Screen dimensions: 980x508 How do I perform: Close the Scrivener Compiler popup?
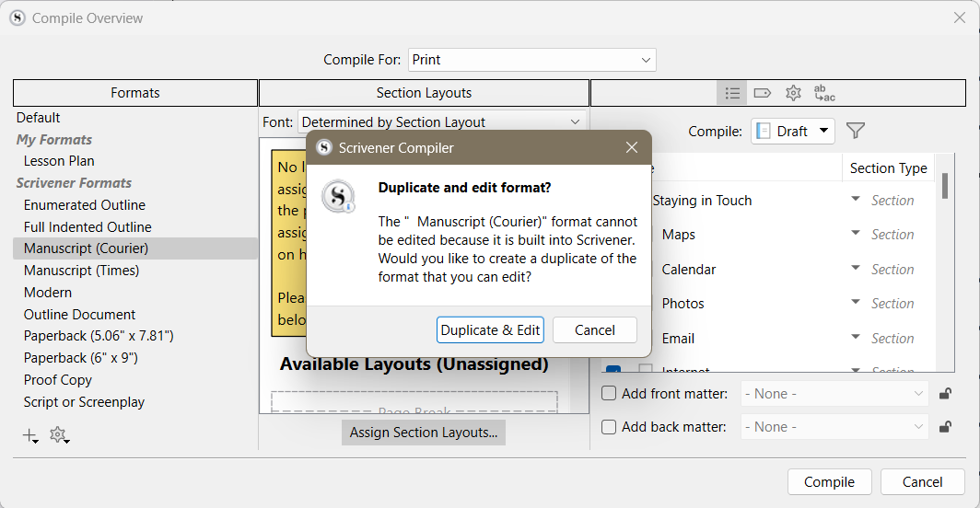[632, 147]
